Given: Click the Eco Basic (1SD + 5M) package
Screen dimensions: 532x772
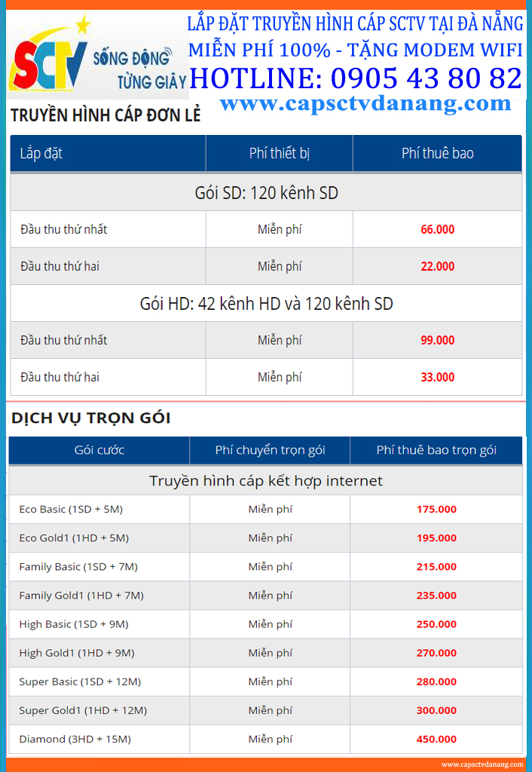Looking at the screenshot, I should [71, 509].
